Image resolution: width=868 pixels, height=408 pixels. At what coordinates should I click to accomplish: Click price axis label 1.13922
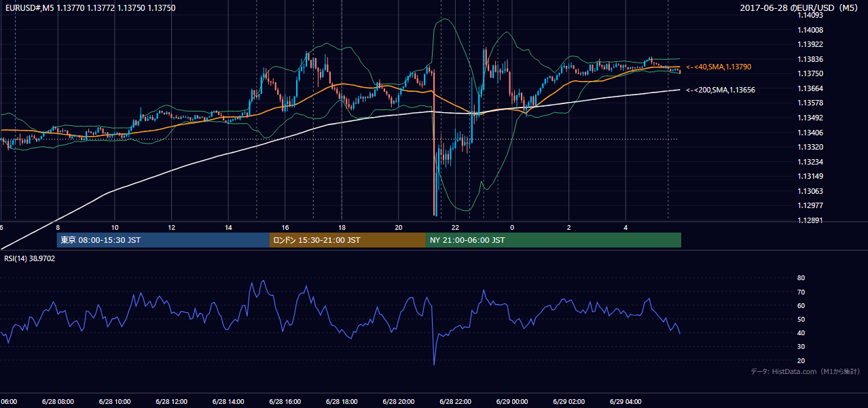pyautogui.click(x=810, y=44)
